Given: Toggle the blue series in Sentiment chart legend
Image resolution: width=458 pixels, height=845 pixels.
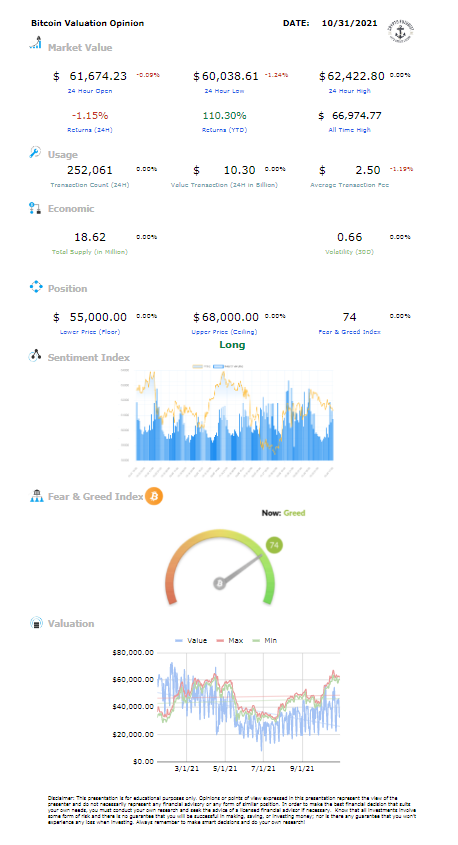Looking at the screenshot, I should click(228, 366).
